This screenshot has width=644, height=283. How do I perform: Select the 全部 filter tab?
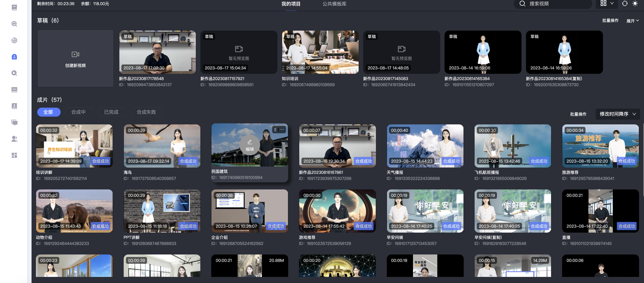(49, 112)
